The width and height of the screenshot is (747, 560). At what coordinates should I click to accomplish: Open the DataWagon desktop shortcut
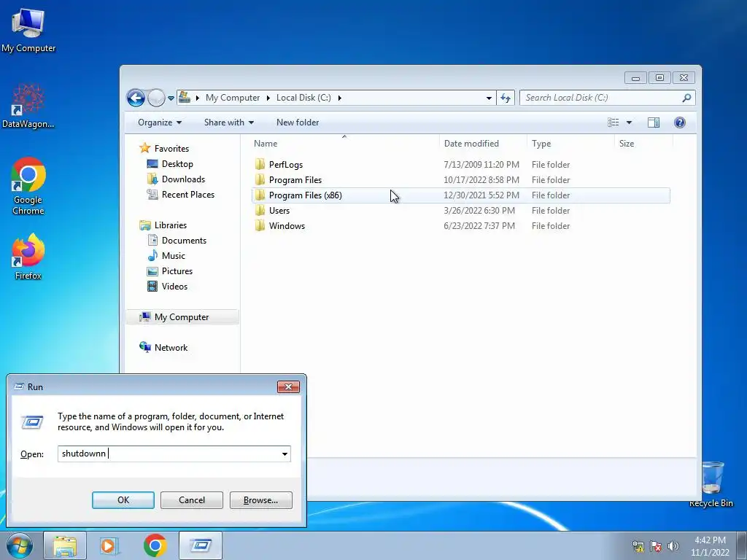click(28, 106)
